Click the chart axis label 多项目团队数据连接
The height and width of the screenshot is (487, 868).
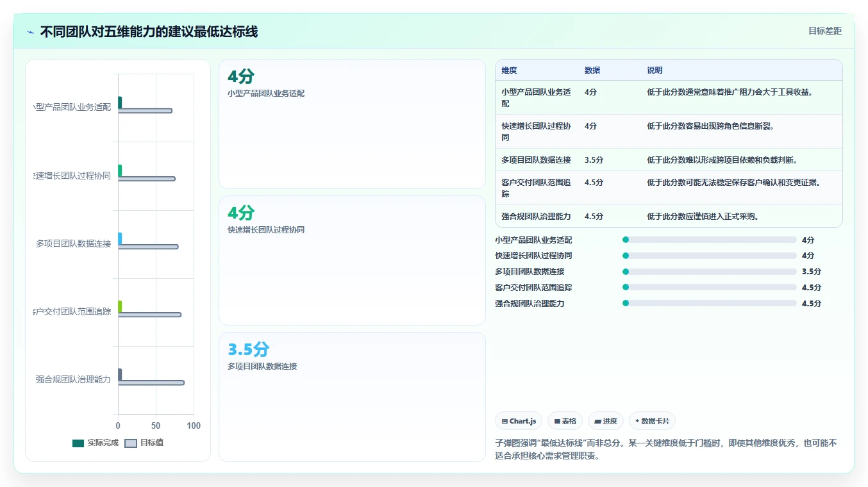point(73,244)
